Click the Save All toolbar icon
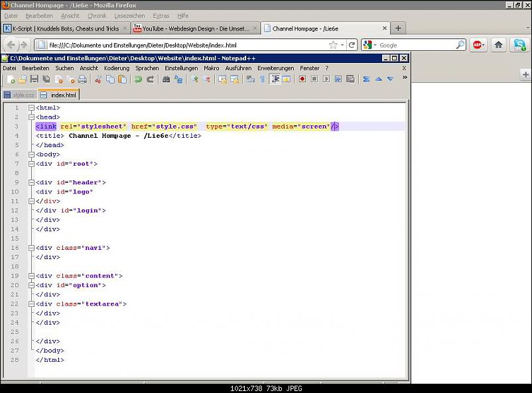 pos(46,80)
